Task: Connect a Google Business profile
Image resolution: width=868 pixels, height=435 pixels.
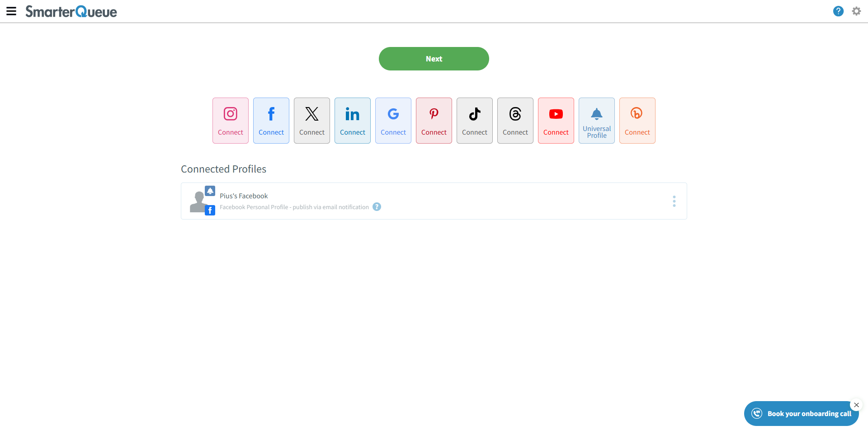Action: (x=393, y=121)
